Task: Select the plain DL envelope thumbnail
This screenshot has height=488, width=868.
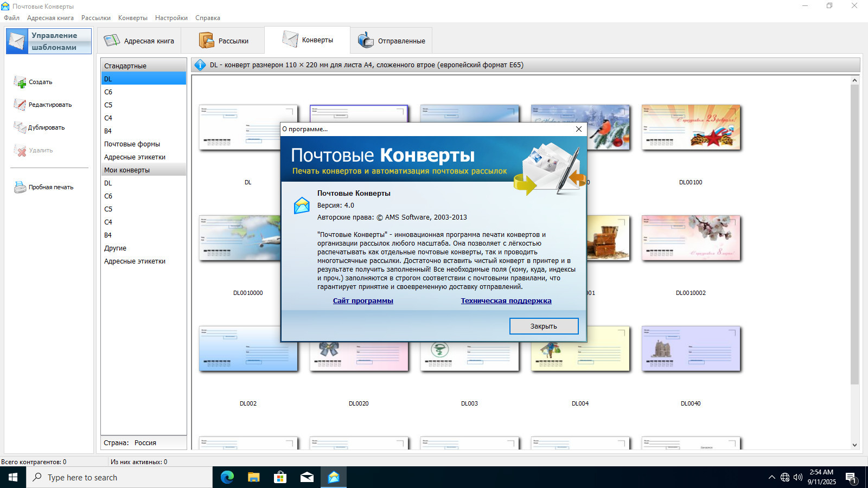Action: tap(248, 127)
